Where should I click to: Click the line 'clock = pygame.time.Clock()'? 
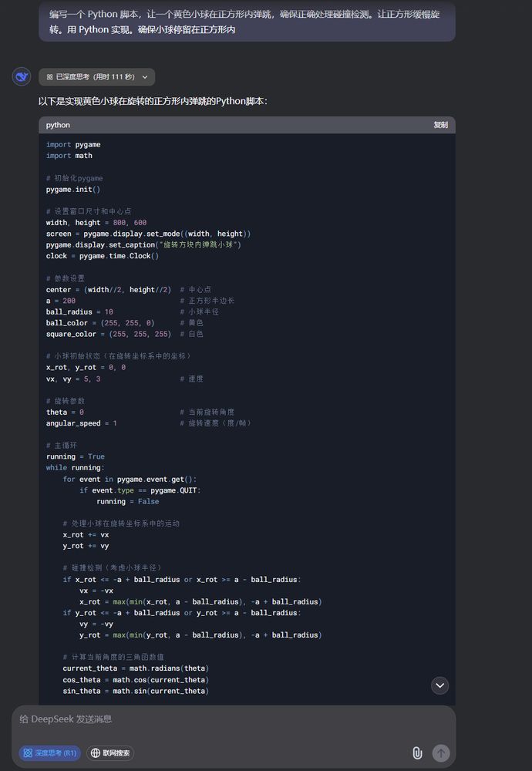pyautogui.click(x=103, y=256)
